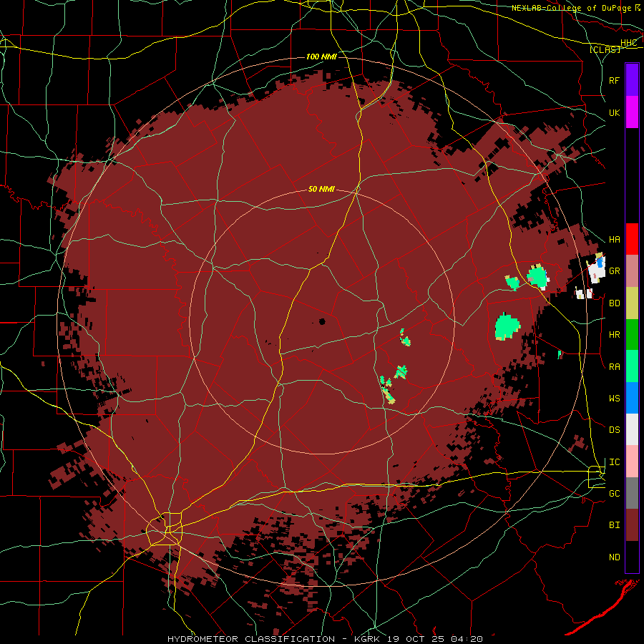Click the HR dark green legend swatch
This screenshot has width=644, height=644.
[632, 334]
